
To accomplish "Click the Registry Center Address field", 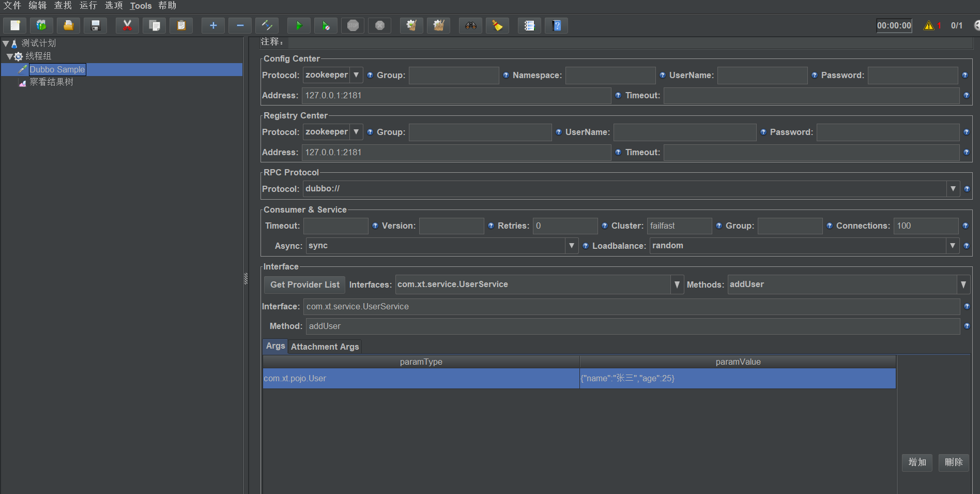I will pos(456,153).
